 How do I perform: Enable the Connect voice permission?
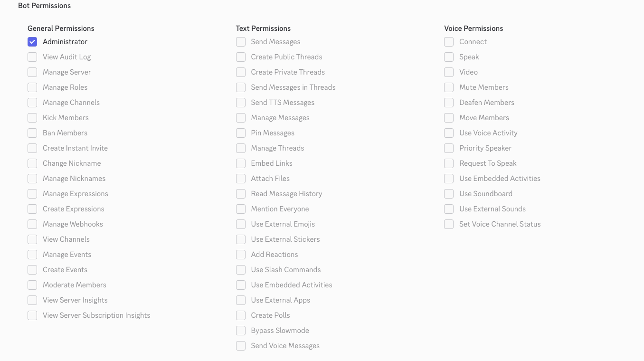[449, 42]
